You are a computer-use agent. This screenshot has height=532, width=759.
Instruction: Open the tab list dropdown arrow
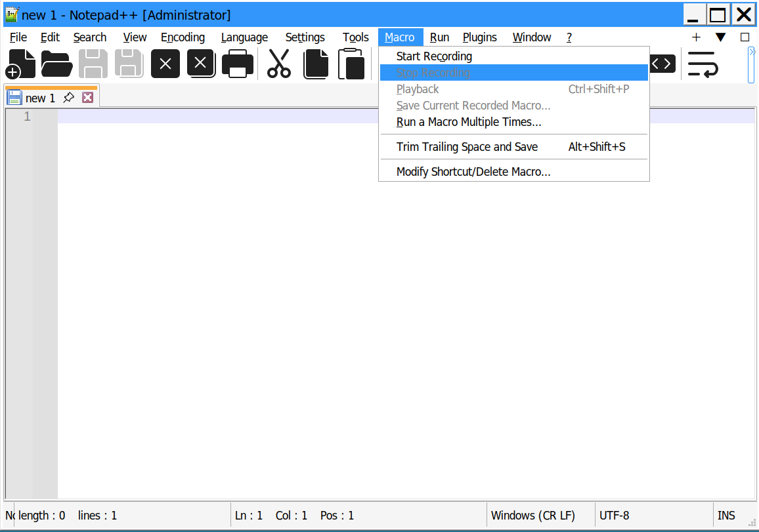pos(720,37)
